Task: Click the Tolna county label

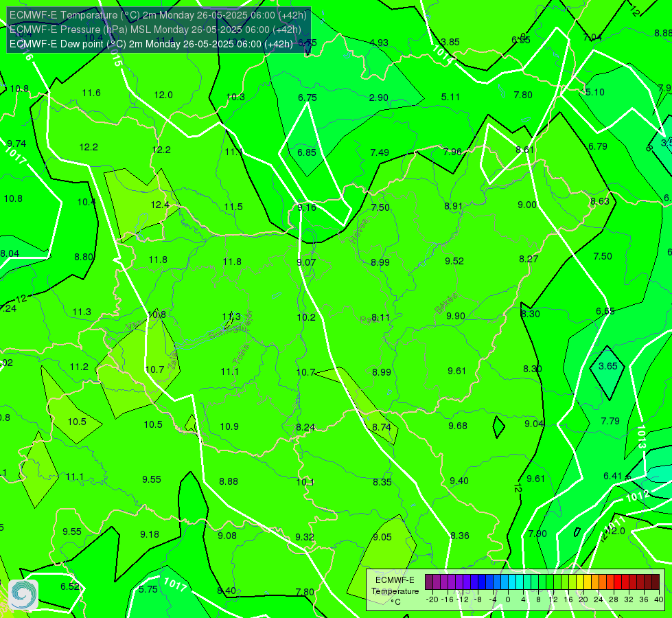Action: point(242,354)
